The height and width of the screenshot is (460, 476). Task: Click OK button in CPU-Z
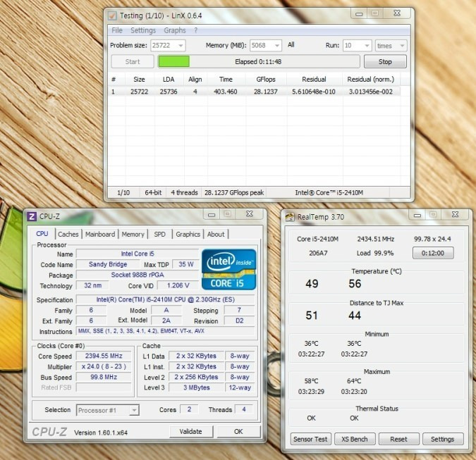tap(238, 432)
